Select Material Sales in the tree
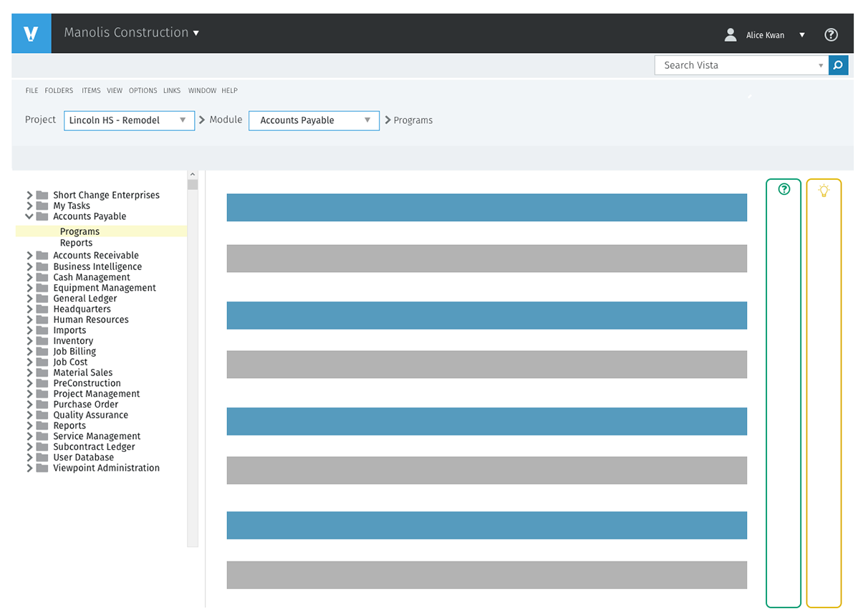Image resolution: width=863 pixels, height=616 pixels. [x=82, y=372]
